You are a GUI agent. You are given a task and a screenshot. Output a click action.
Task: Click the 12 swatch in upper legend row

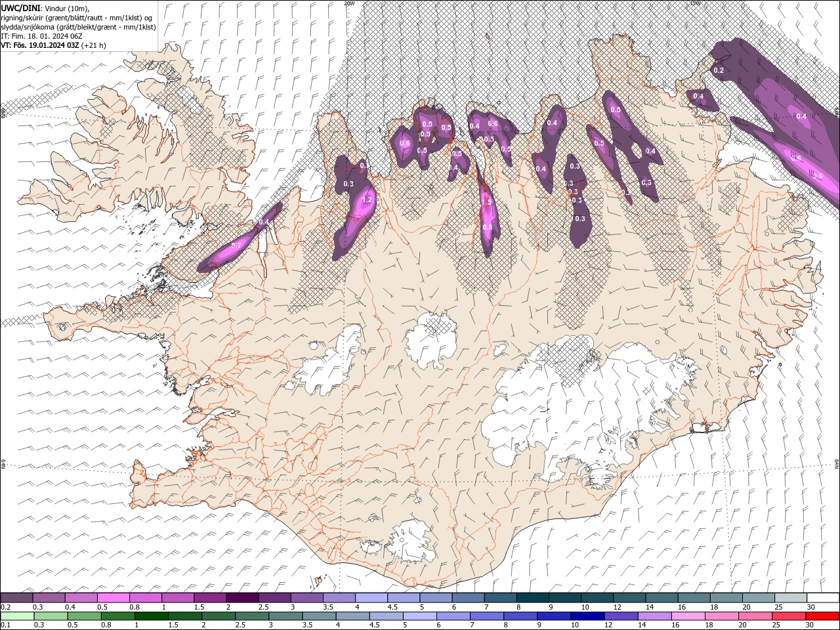[630, 597]
